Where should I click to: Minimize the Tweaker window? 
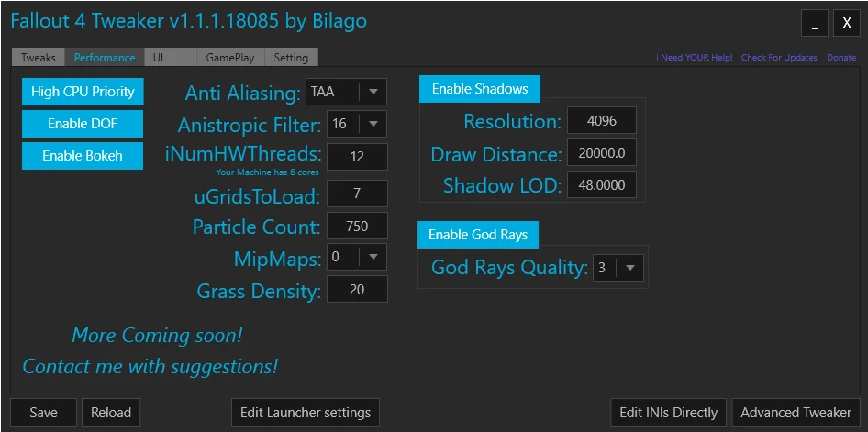click(815, 23)
